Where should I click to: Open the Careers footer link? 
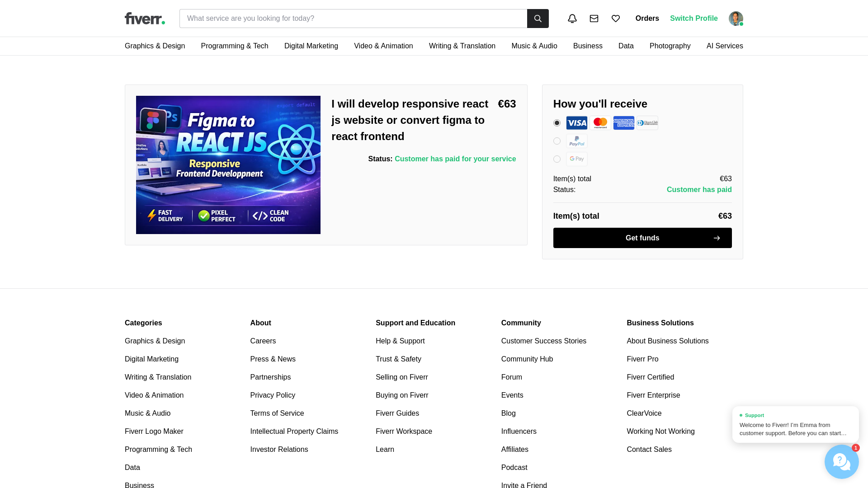tap(263, 341)
